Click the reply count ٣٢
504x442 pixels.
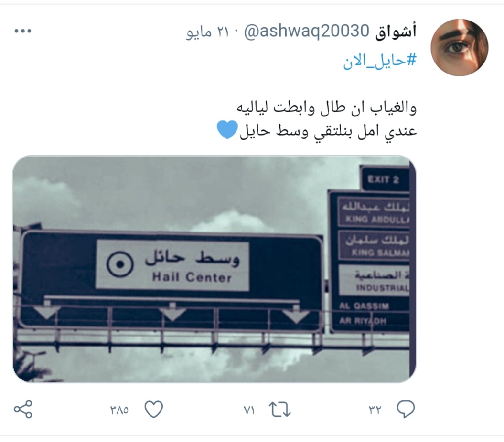click(375, 410)
